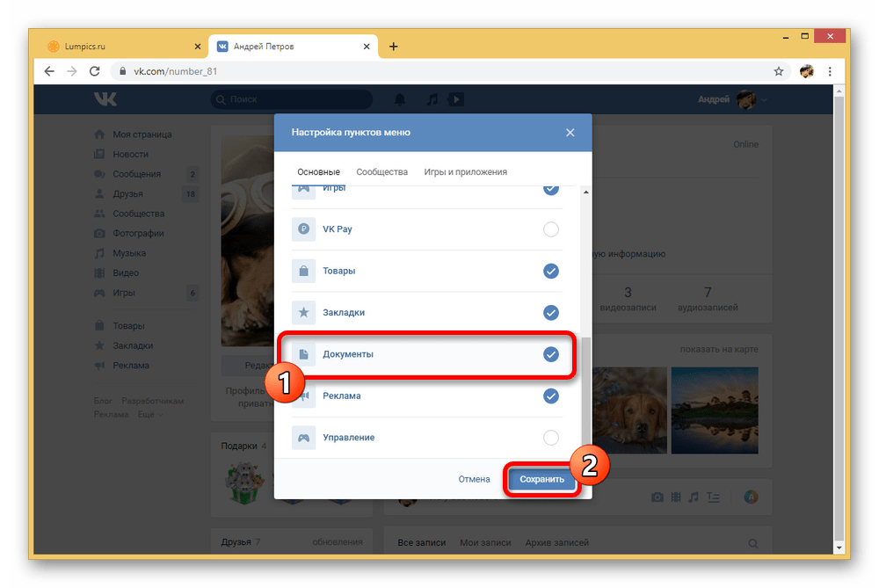Switch to Игры и приложения tab
The height and width of the screenshot is (588, 879).
[465, 172]
